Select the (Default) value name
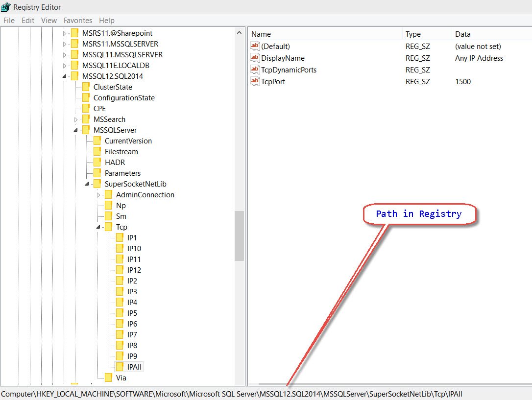Viewport: 532px width, 400px height. pos(275,47)
